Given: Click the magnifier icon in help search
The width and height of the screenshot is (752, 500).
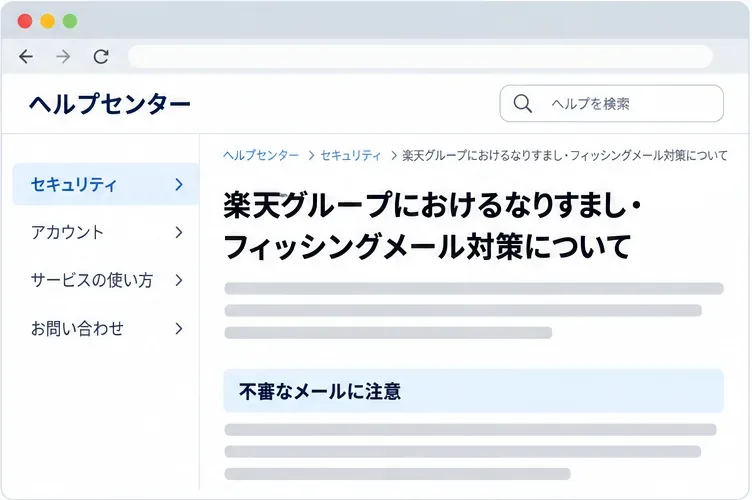Looking at the screenshot, I should click(x=522, y=104).
